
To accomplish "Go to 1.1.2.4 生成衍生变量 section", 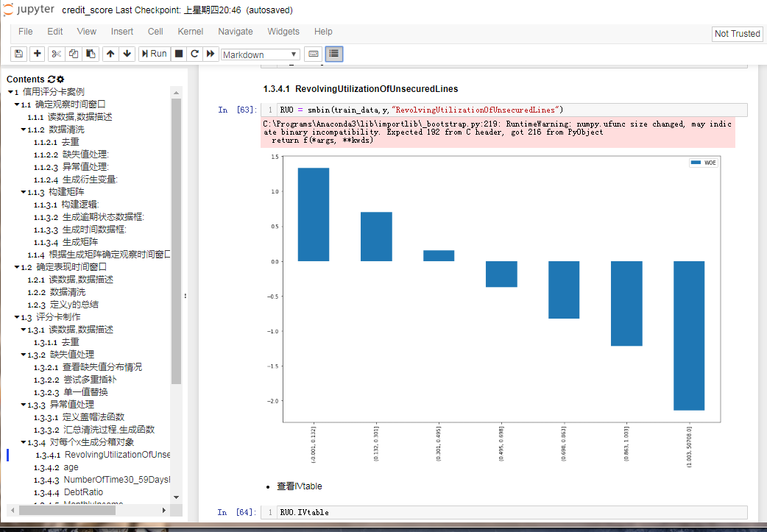I will tap(76, 180).
